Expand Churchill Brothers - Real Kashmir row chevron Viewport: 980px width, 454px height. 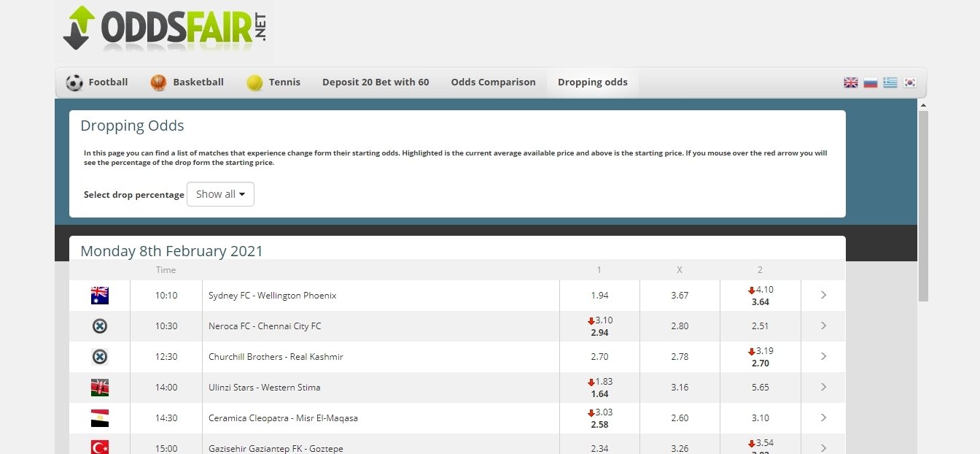click(823, 357)
